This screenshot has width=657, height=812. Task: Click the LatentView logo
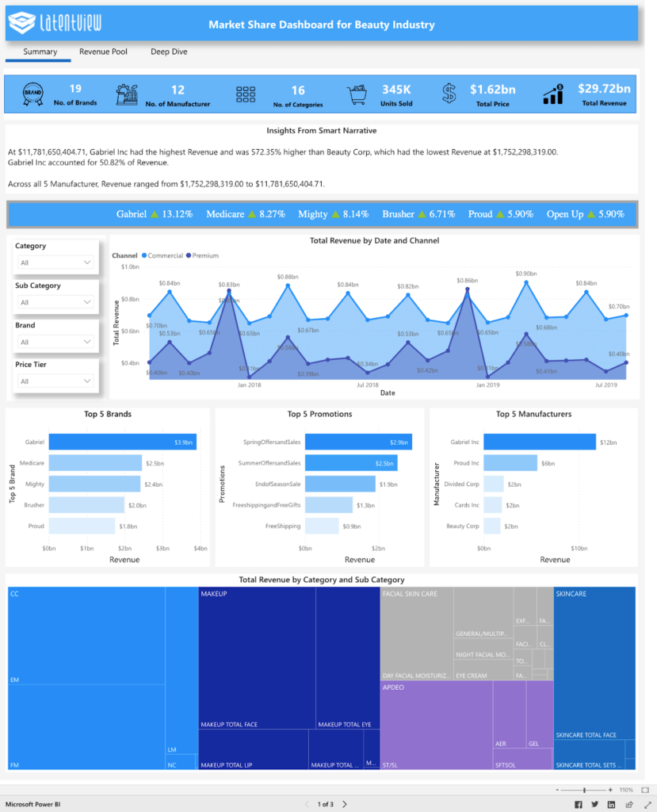[55, 23]
